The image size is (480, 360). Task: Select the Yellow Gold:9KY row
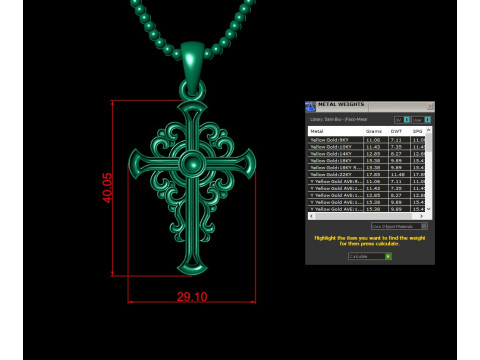367,140
